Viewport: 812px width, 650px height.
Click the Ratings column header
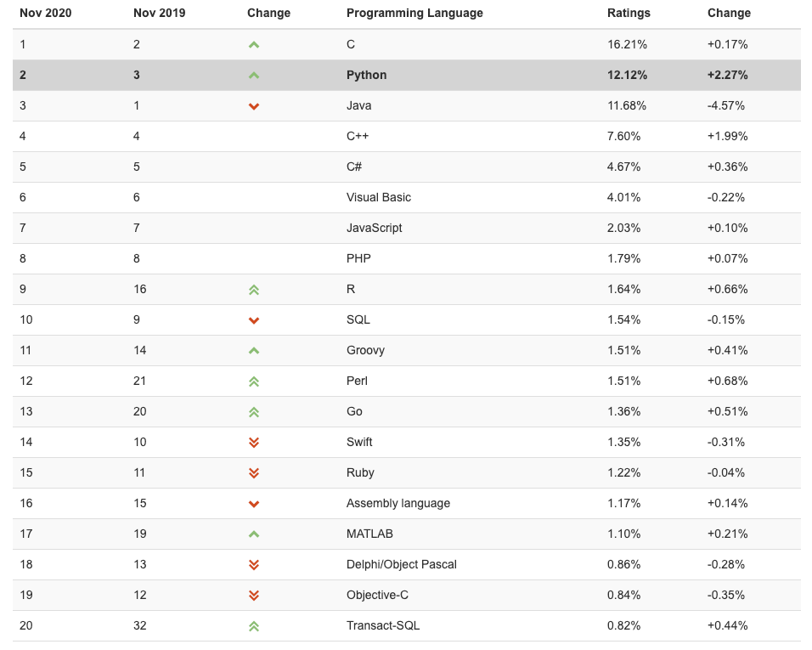(629, 13)
